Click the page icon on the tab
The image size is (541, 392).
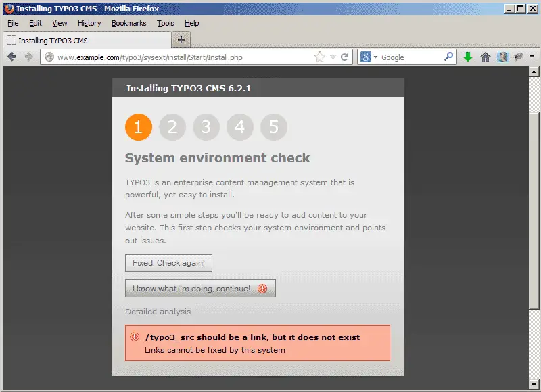click(x=11, y=41)
